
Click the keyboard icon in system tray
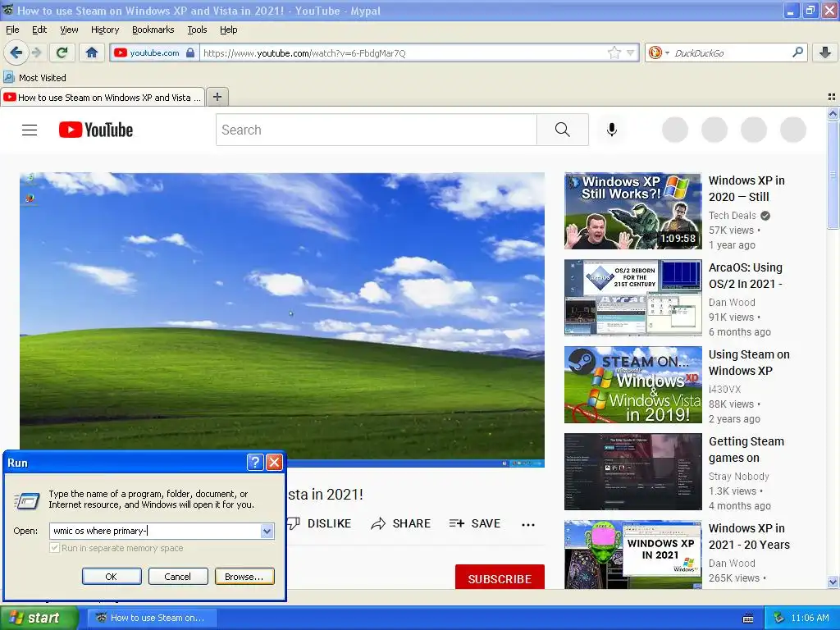[748, 619]
